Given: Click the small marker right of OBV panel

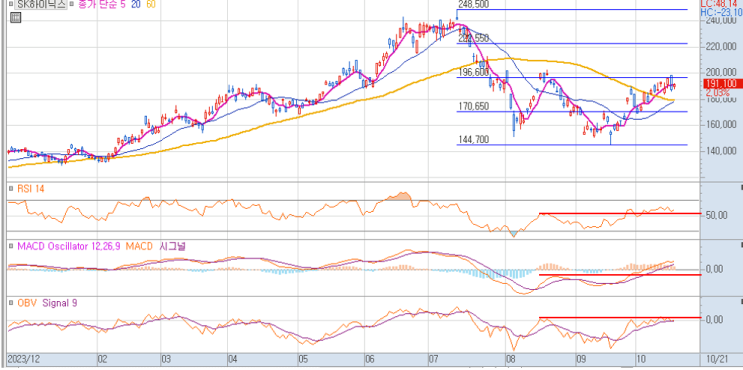Looking at the screenshot, I should pos(741,301).
